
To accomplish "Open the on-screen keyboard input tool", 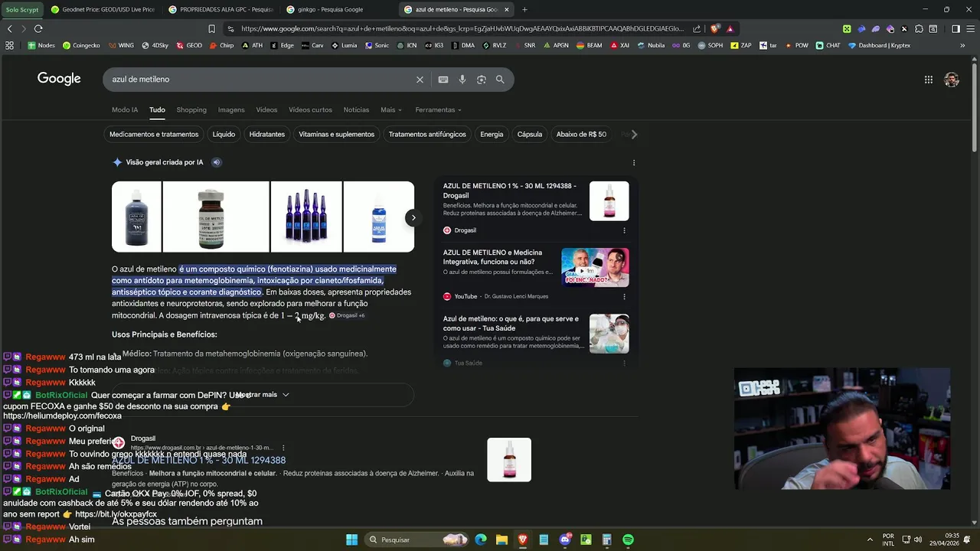I will coord(443,80).
